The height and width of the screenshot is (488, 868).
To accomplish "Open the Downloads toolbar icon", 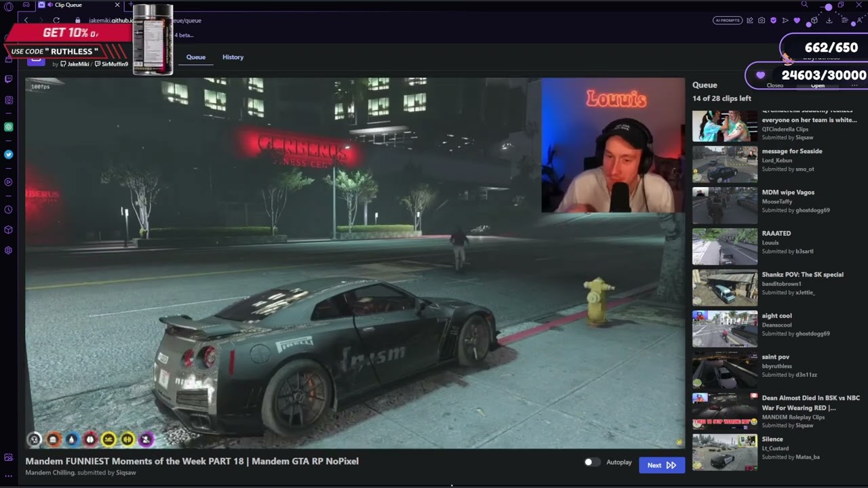I will pos(829,20).
